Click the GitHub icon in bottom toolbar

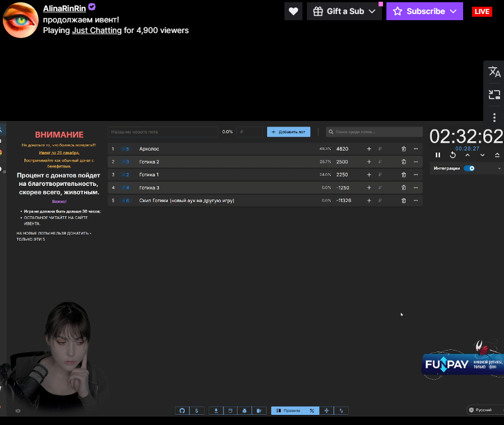[x=182, y=410]
